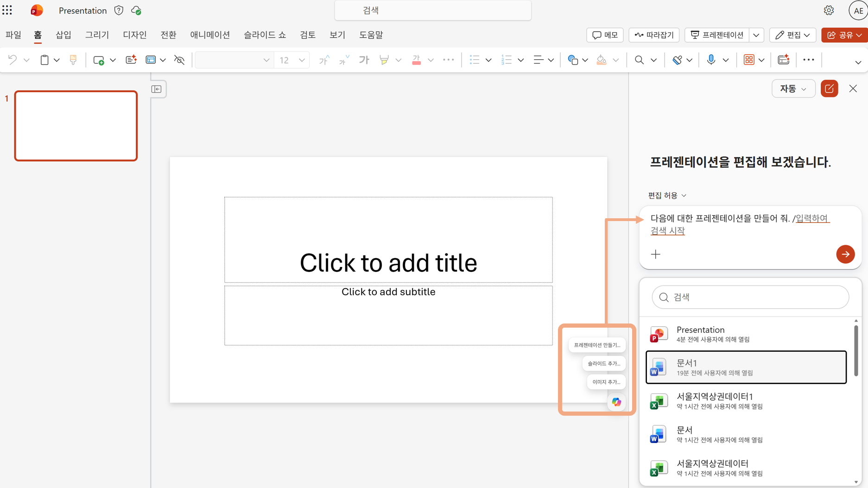Image resolution: width=868 pixels, height=488 pixels.
Task: Expand the 편집 허용 dropdown
Action: (x=667, y=196)
